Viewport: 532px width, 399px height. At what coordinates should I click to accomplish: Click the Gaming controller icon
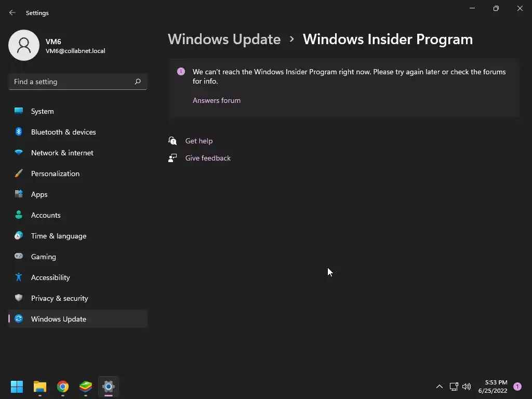pyautogui.click(x=19, y=256)
